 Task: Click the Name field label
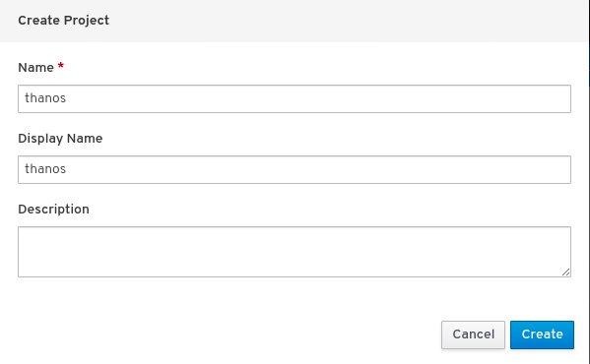(x=35, y=68)
